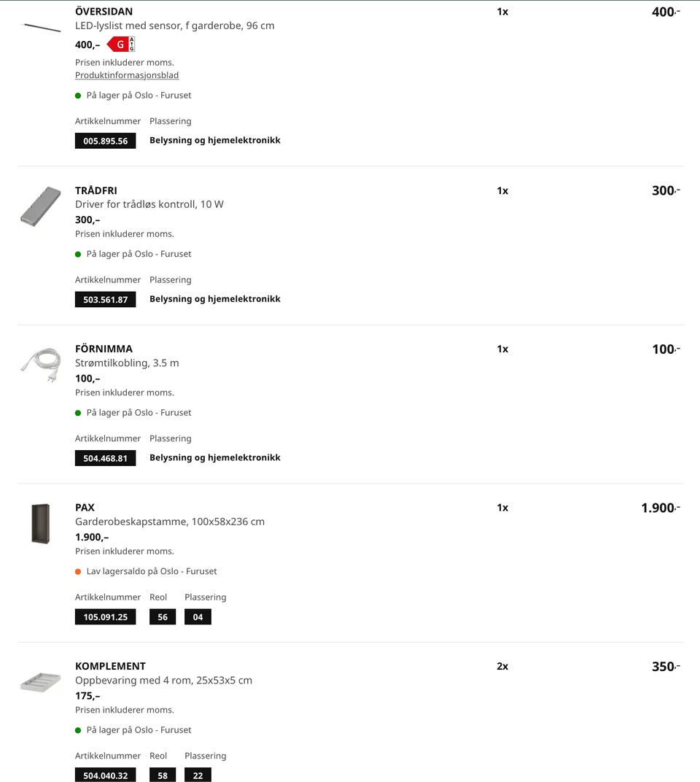The image size is (700, 782).
Task: Click the ÖVERSIDAN LED strip product thumbnail
Action: click(42, 28)
